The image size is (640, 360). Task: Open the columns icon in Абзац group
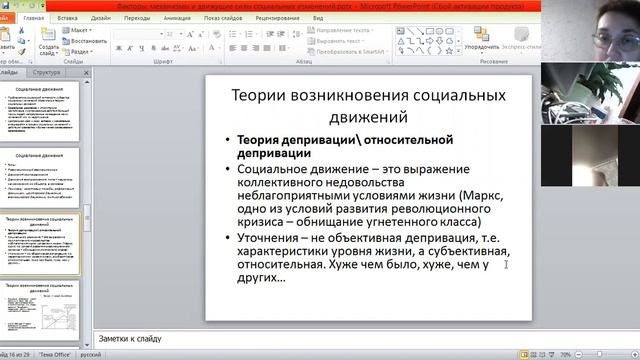pos(283,48)
